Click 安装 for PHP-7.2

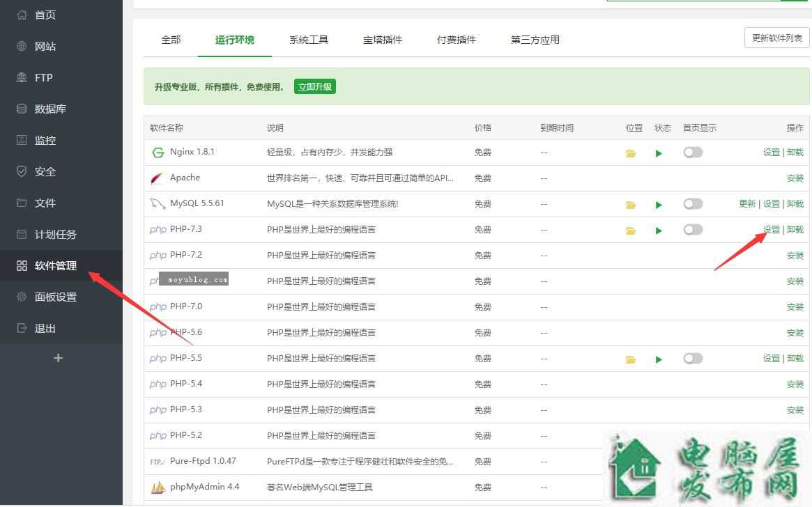pos(795,255)
